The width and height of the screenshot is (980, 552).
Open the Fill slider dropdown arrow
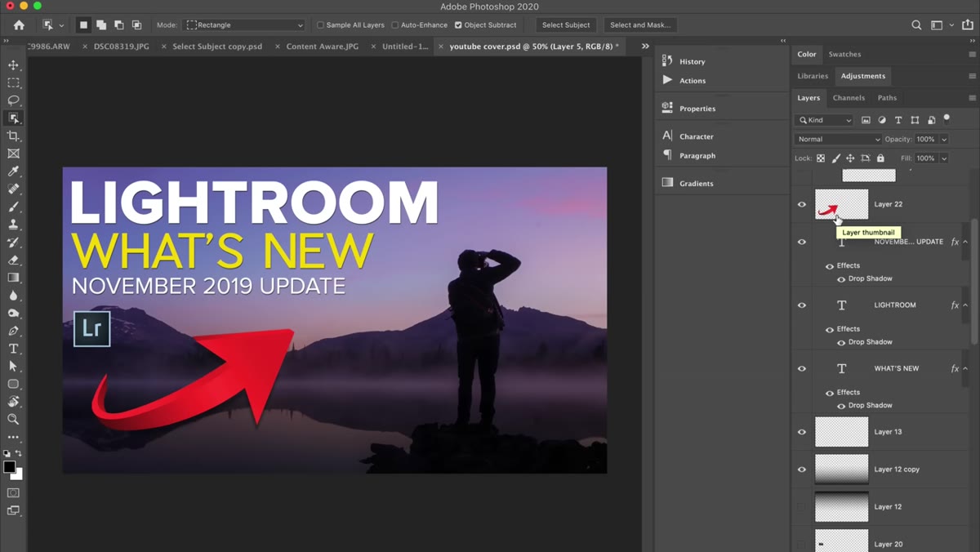pyautogui.click(x=944, y=158)
